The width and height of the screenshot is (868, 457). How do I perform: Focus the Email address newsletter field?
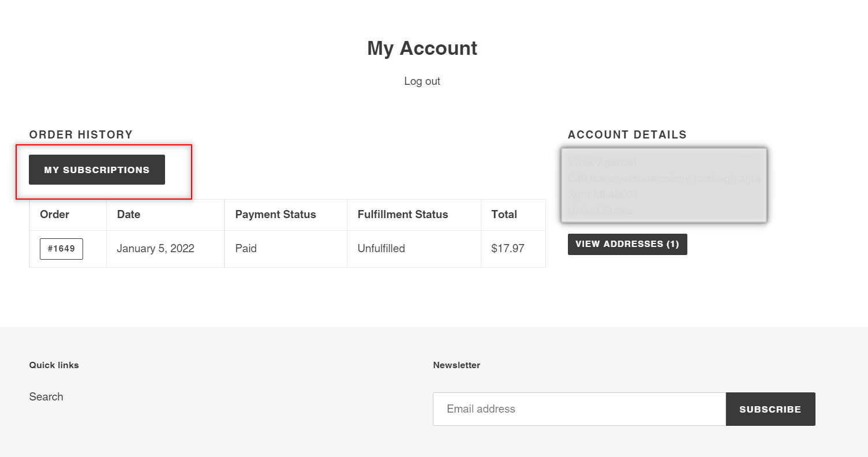[579, 409]
